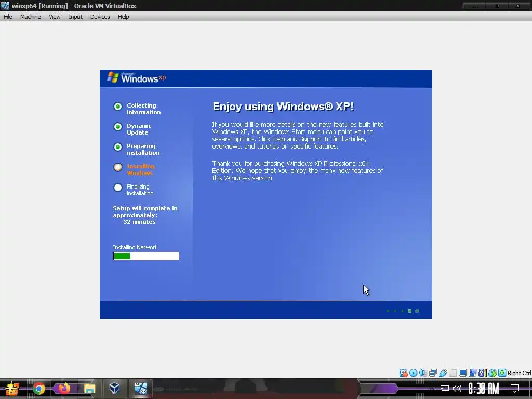Click the Right Ctrl host key label
The height and width of the screenshot is (399, 532).
519,373
